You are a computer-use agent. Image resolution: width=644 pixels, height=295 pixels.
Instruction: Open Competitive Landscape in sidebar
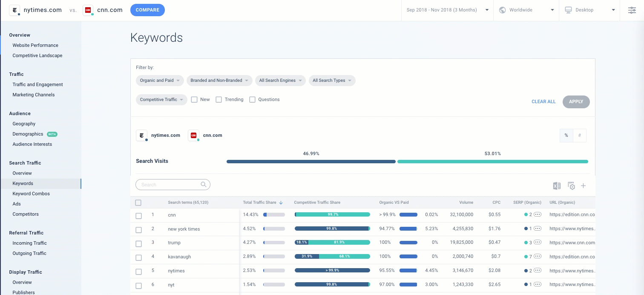tap(37, 55)
